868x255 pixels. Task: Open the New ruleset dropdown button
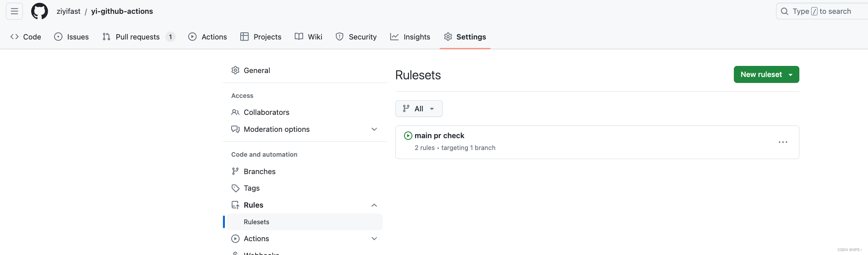pos(766,75)
